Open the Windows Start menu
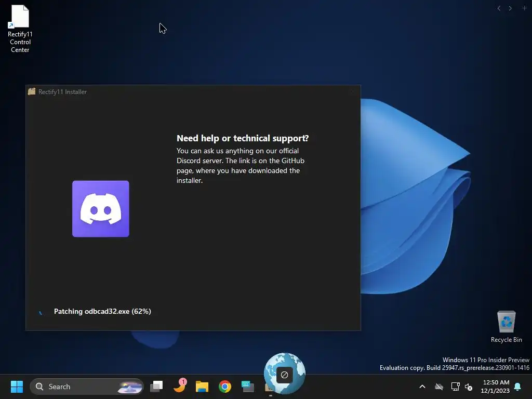Image resolution: width=532 pixels, height=399 pixels. click(x=17, y=387)
